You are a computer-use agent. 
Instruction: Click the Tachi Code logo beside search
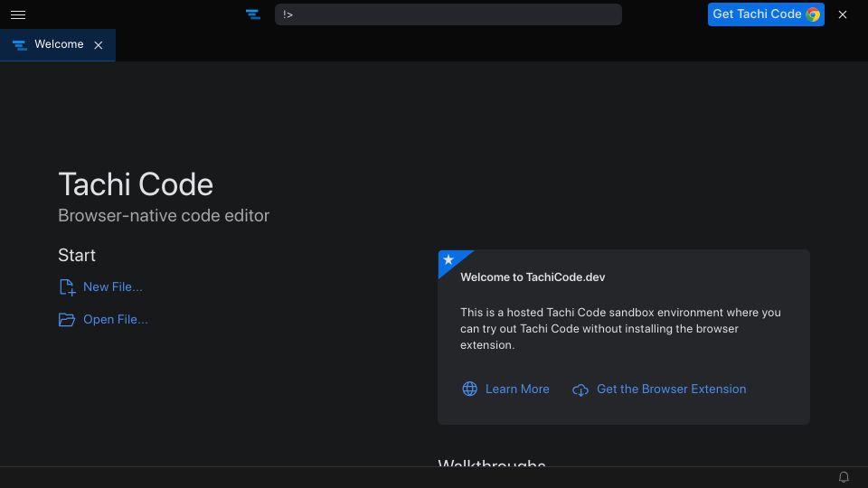pos(253,15)
